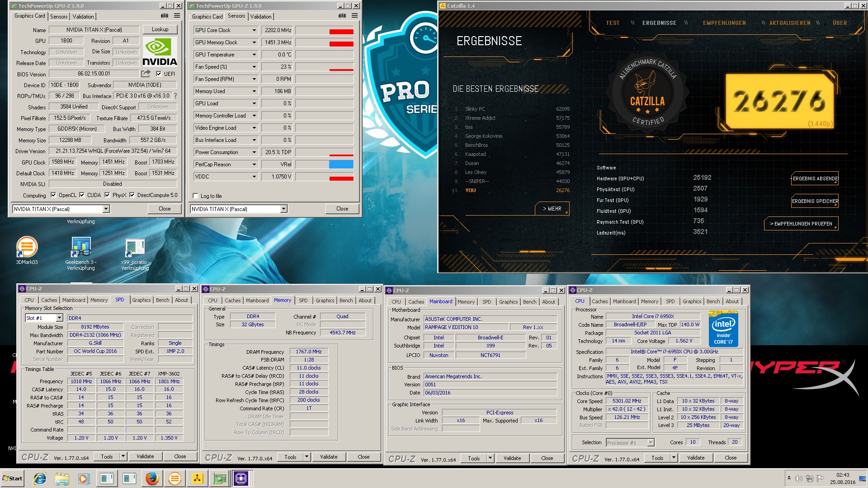Click the volume speaker tray icon
This screenshot has height=488, width=868.
click(x=799, y=479)
